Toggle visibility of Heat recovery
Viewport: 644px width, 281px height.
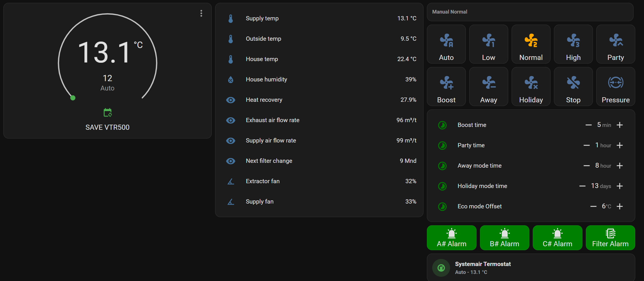tap(231, 100)
